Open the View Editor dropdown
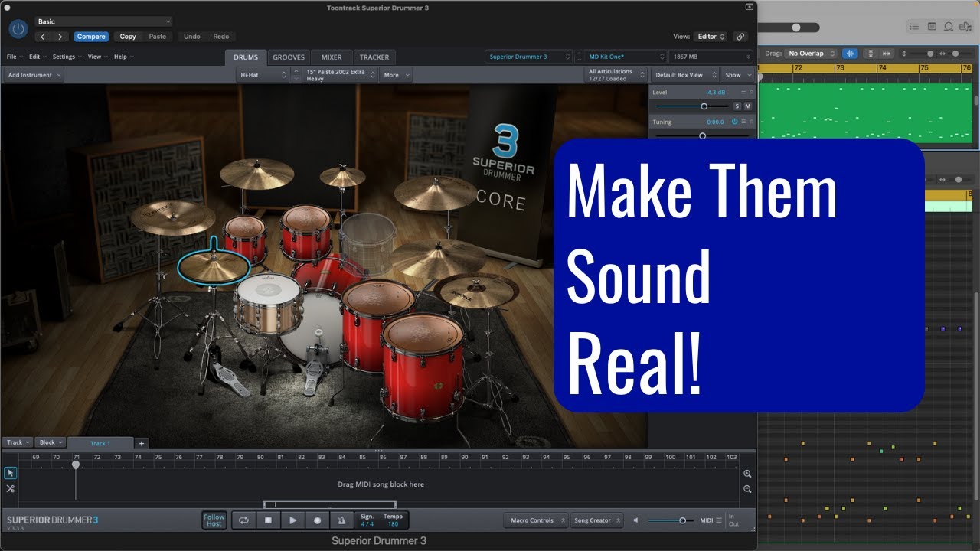980x551 pixels. pos(710,37)
